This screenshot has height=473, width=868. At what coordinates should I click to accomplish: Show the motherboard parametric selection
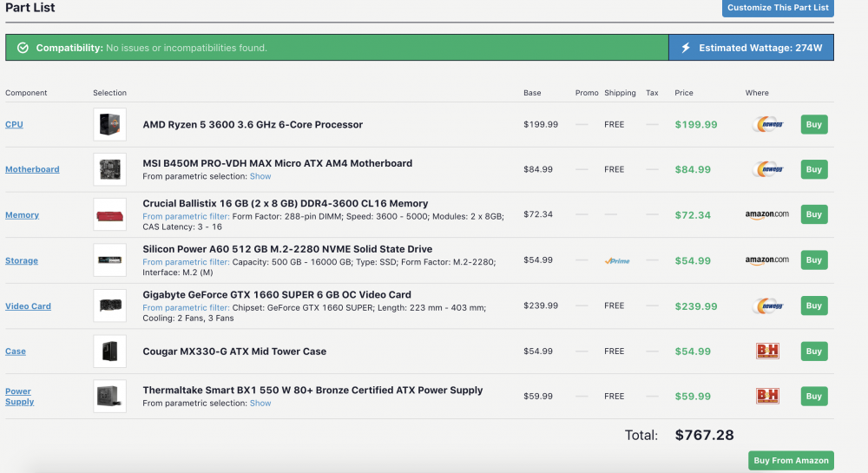[260, 176]
